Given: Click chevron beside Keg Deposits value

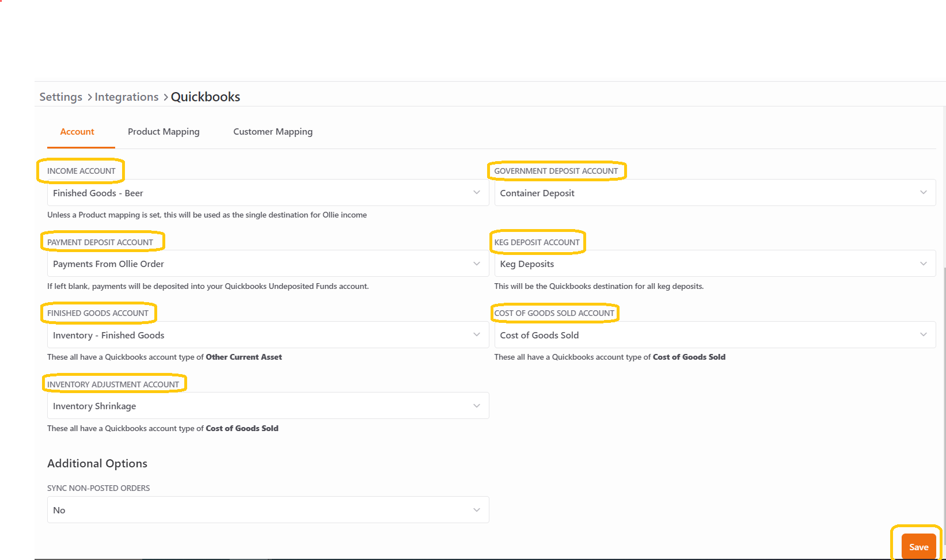Looking at the screenshot, I should [x=924, y=264].
